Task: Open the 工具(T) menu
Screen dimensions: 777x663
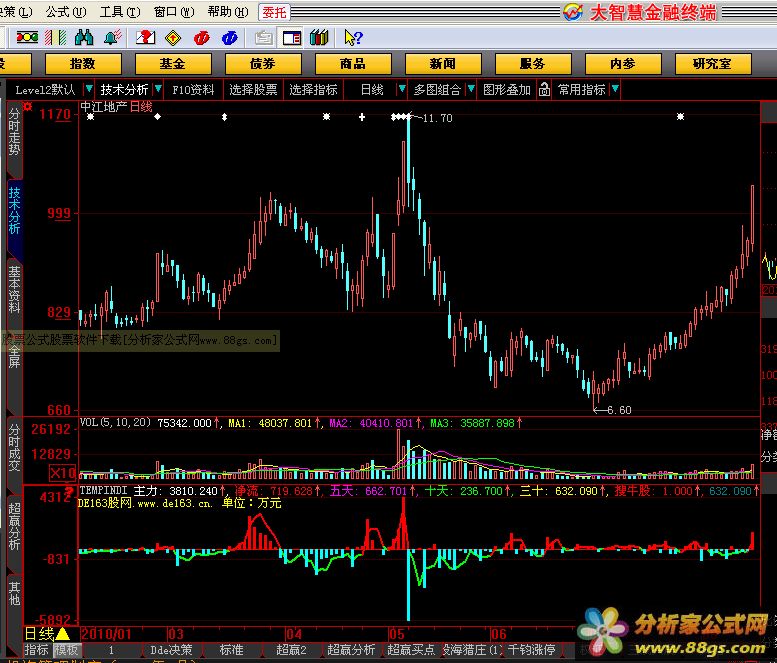Action: point(120,12)
